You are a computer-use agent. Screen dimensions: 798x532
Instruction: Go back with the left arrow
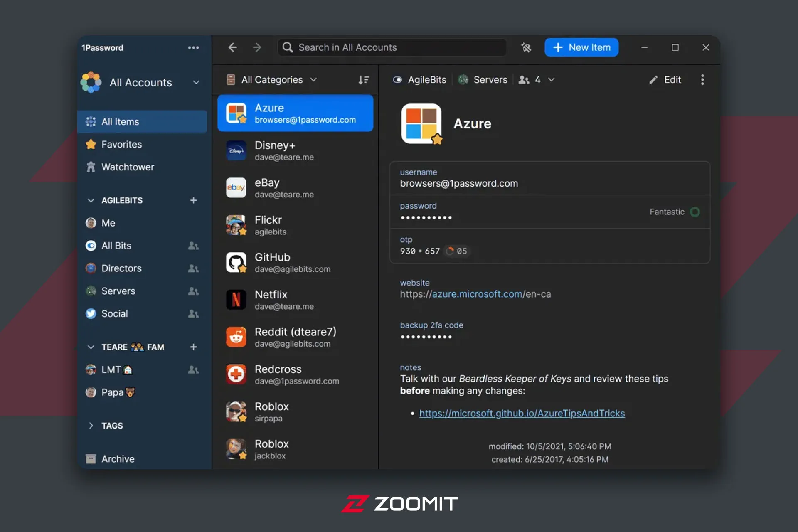(233, 47)
